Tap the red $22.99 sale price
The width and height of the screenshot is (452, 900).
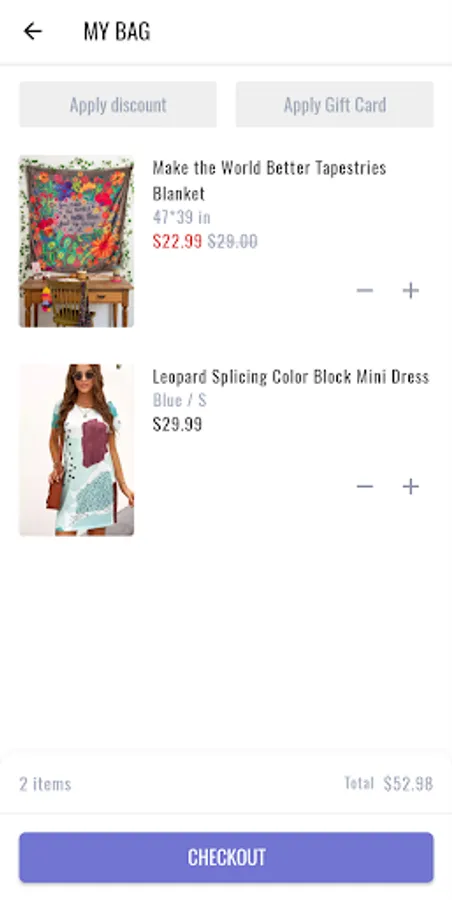pos(177,241)
